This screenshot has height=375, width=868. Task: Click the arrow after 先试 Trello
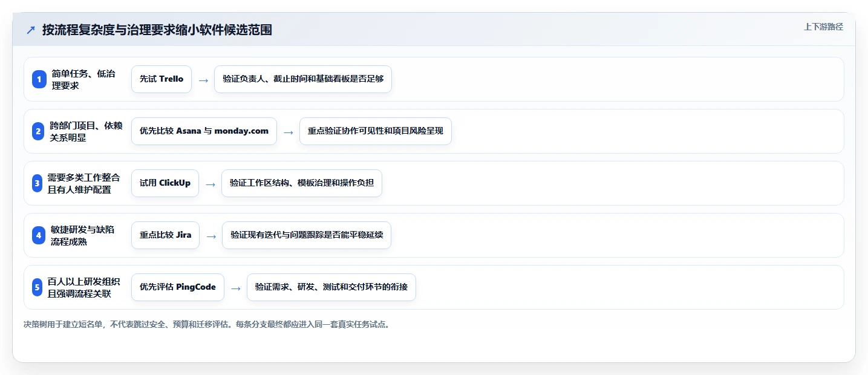(203, 80)
